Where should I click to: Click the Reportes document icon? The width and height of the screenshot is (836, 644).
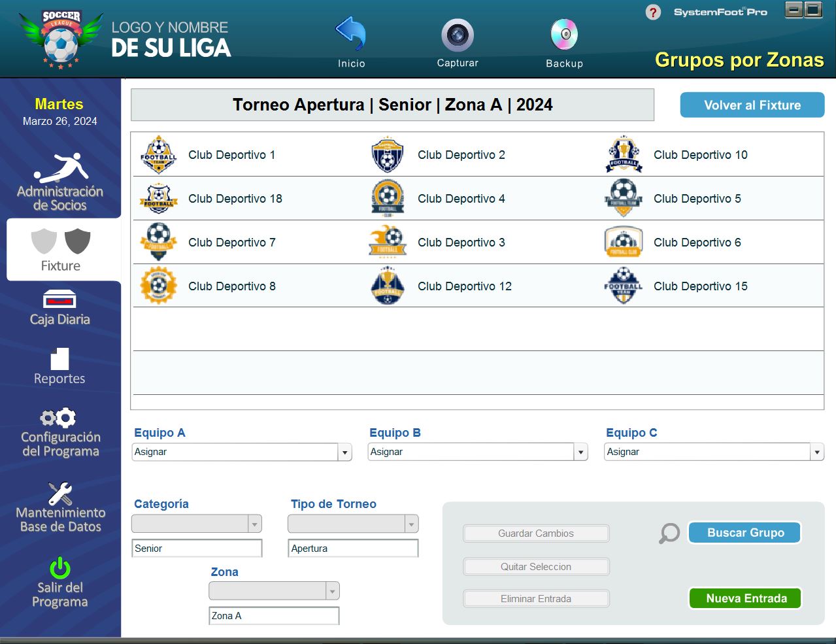59,359
